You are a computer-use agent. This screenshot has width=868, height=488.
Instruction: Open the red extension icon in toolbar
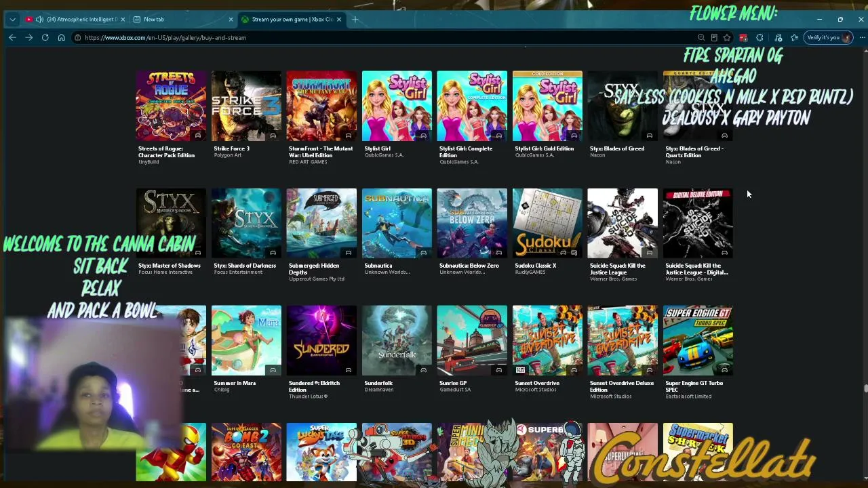tap(743, 38)
